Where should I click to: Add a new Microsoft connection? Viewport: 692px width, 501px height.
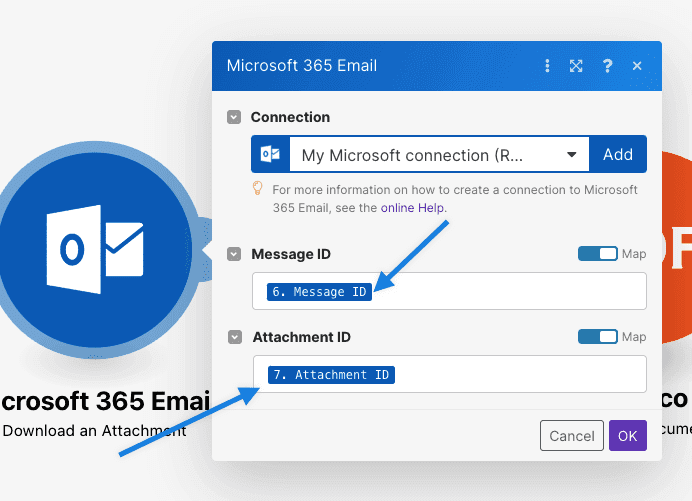[x=618, y=154]
